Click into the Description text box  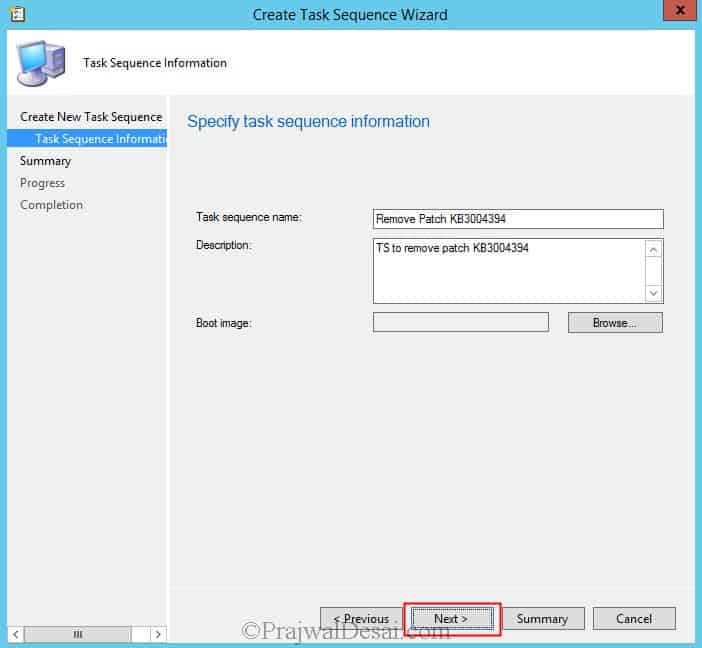[x=509, y=271]
